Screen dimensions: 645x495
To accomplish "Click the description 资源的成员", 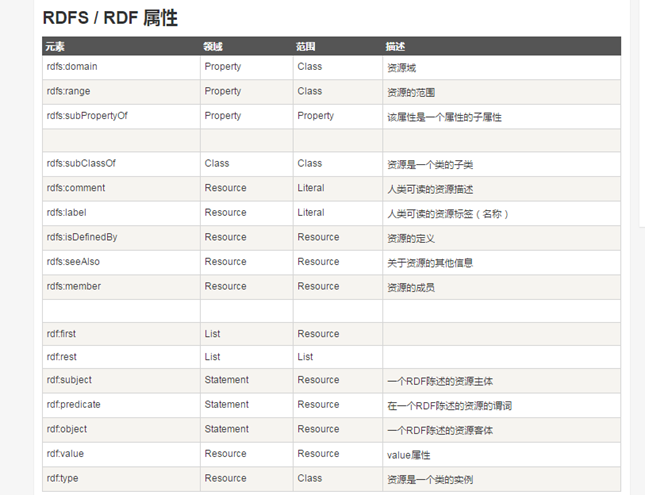I will click(x=411, y=288).
